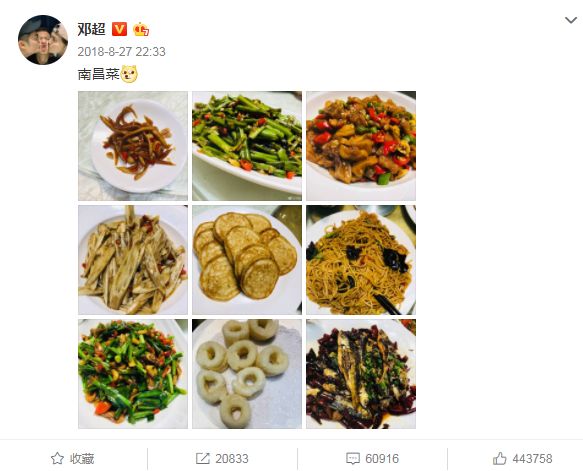Click the crown membership badge icon
The width and height of the screenshot is (583, 471).
point(141,29)
